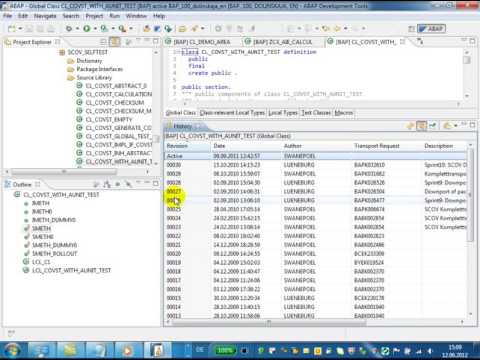Select revision 00027 in History list

click(316, 192)
